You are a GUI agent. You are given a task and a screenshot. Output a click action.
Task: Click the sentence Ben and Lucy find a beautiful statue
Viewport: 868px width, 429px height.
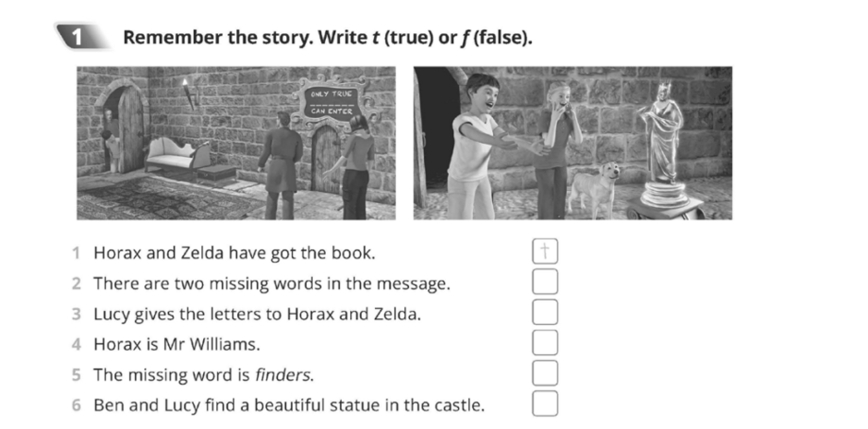[x=290, y=405]
